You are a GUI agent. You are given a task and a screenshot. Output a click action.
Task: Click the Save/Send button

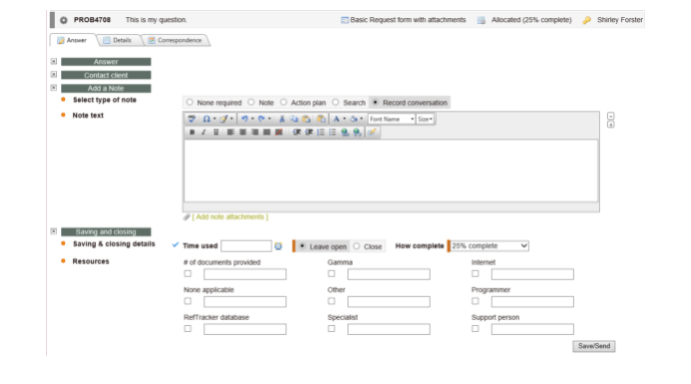tap(594, 346)
